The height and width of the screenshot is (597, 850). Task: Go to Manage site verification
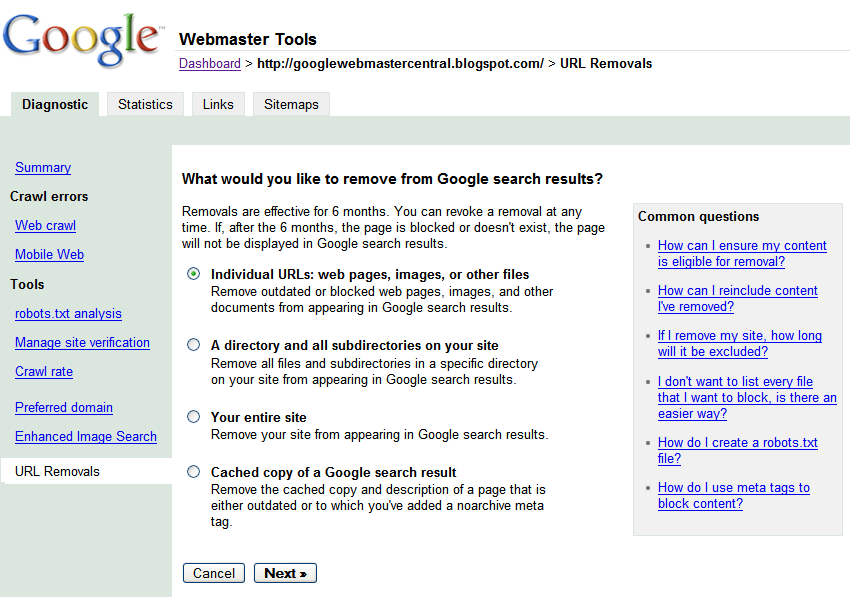(82, 342)
